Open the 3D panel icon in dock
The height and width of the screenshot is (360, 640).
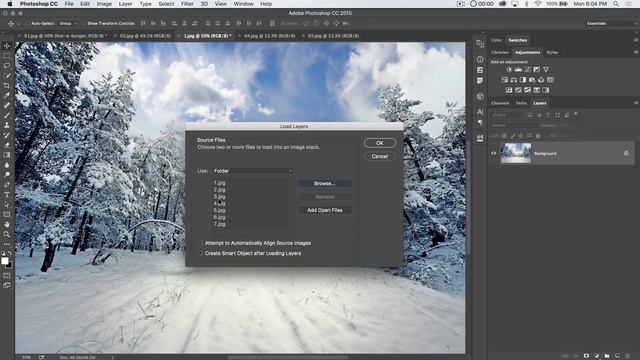point(480,96)
